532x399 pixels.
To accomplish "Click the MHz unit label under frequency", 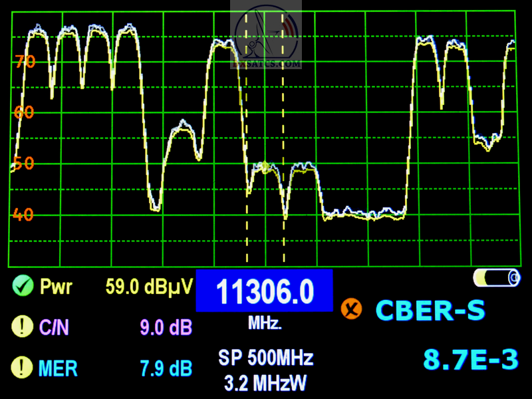I will tap(265, 324).
